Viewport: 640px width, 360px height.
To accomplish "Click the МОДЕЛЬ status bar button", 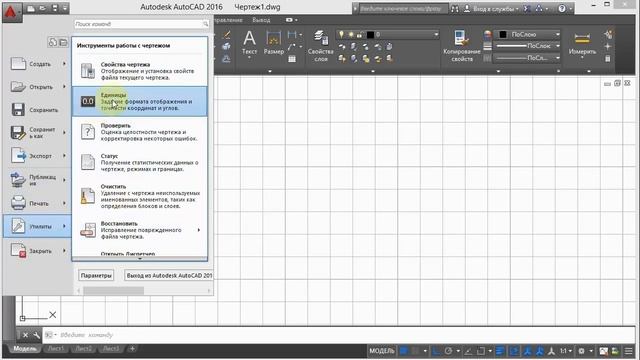I will [382, 351].
